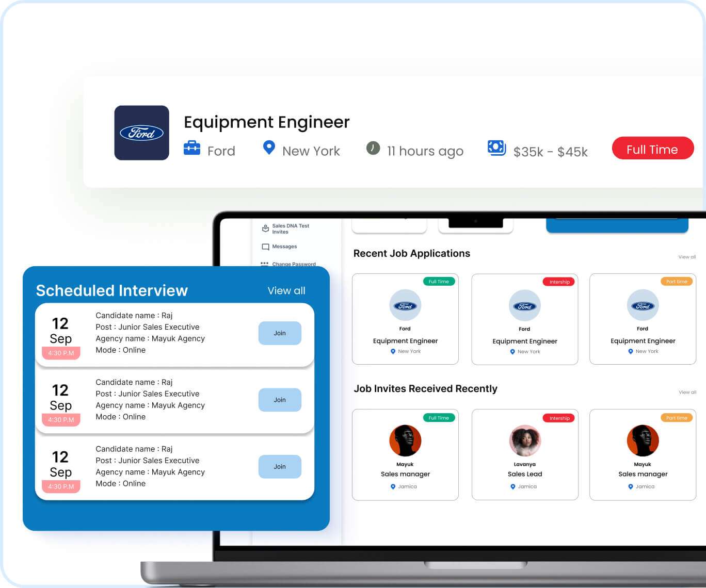Click the Job Invites Received Recently heading
Screen dimensions: 706x588
[x=426, y=388]
